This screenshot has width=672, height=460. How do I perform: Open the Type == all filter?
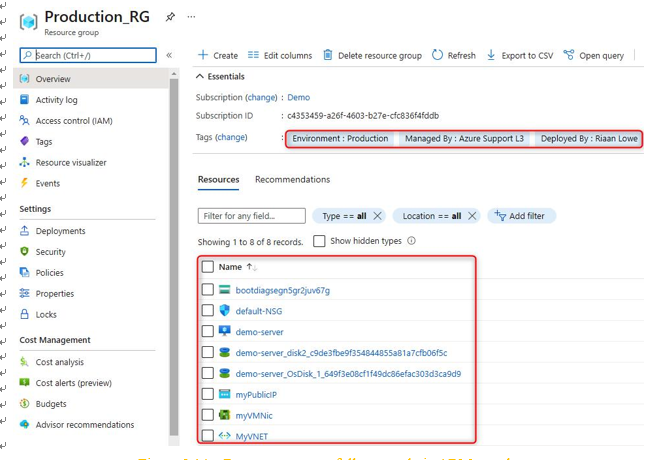(x=344, y=216)
